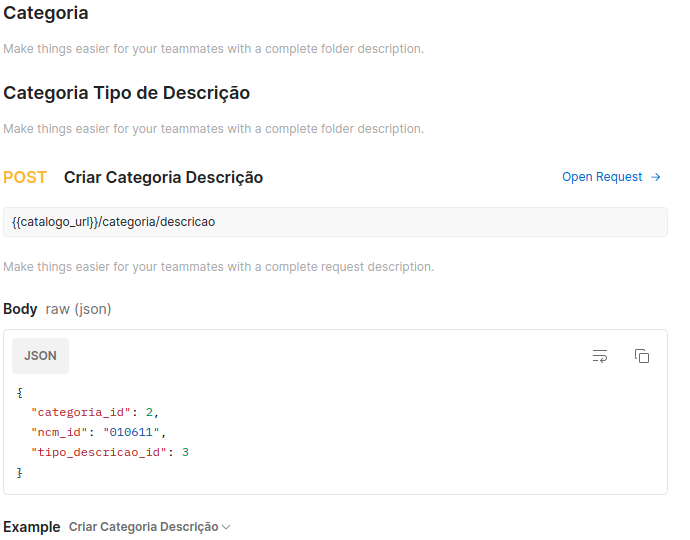Click the Criar Categoria Descrição request title
The width and height of the screenshot is (690, 540).
(163, 177)
